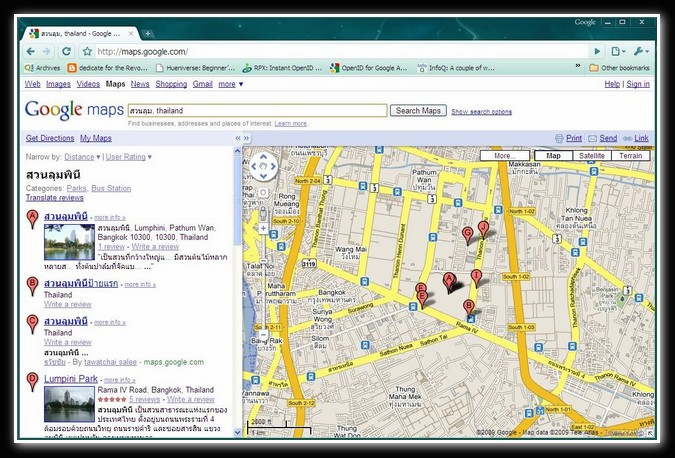Expand the Distance filter dropdown
Image resolution: width=675 pixels, height=458 pixels.
82,157
